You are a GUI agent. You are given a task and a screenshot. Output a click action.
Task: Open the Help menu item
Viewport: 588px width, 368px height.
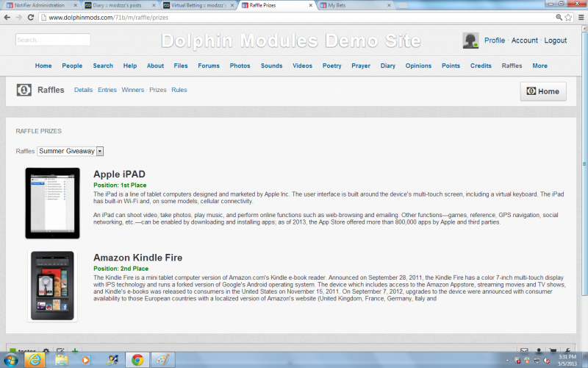click(130, 66)
